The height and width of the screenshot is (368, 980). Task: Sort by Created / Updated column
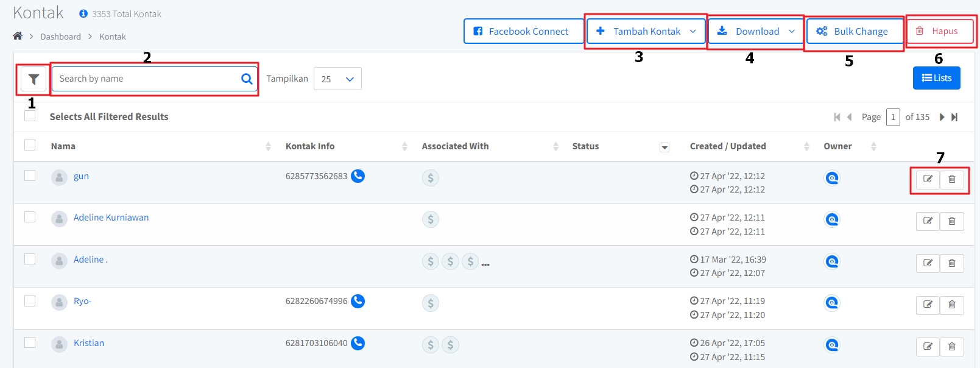[806, 146]
